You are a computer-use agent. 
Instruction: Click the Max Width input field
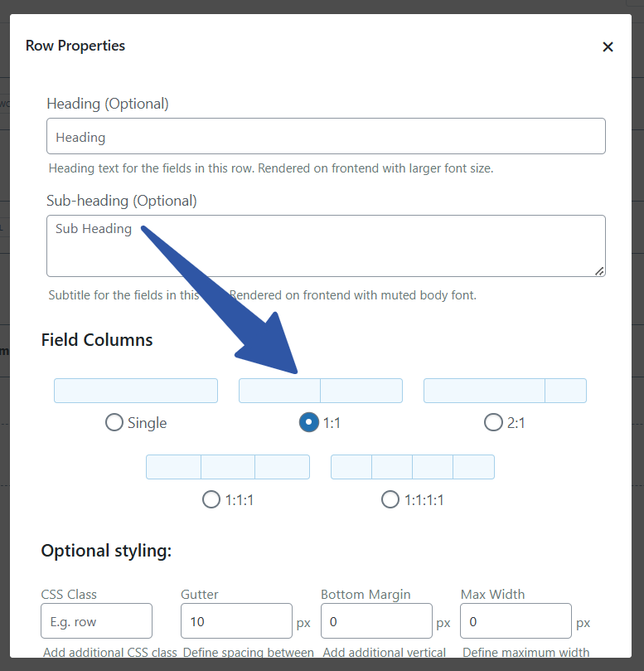pyautogui.click(x=516, y=621)
